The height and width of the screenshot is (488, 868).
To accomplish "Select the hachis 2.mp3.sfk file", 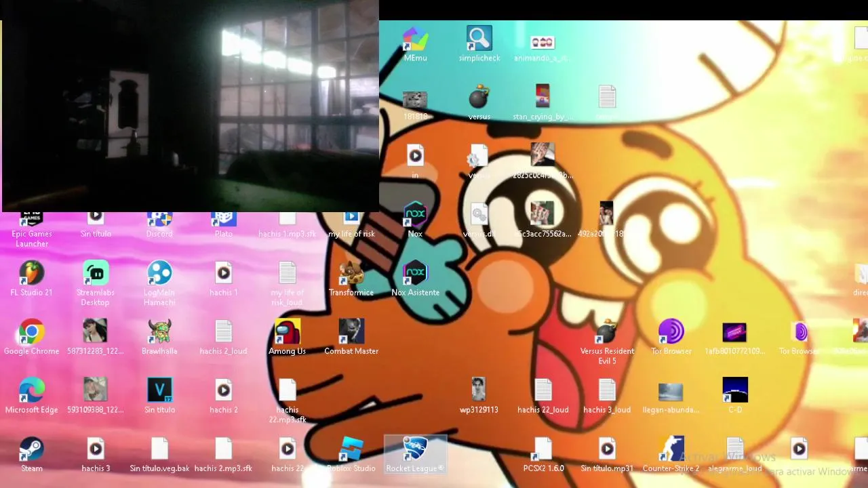I will tap(223, 455).
